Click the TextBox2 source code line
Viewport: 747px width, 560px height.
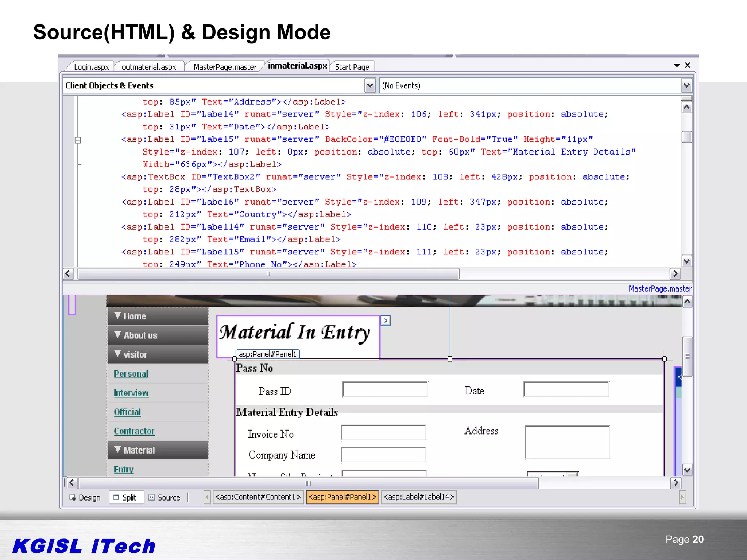click(375, 177)
